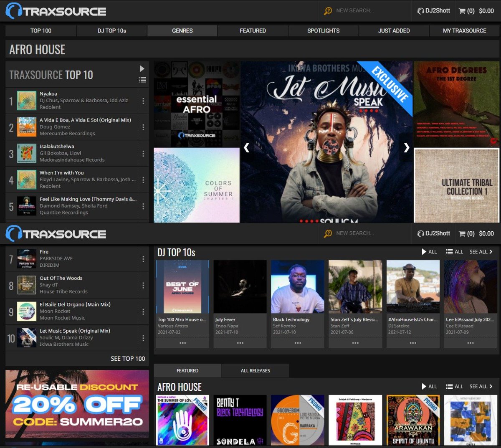The height and width of the screenshot is (448, 501).
Task: Open the DJ TOP 10s nav tab
Action: click(112, 30)
